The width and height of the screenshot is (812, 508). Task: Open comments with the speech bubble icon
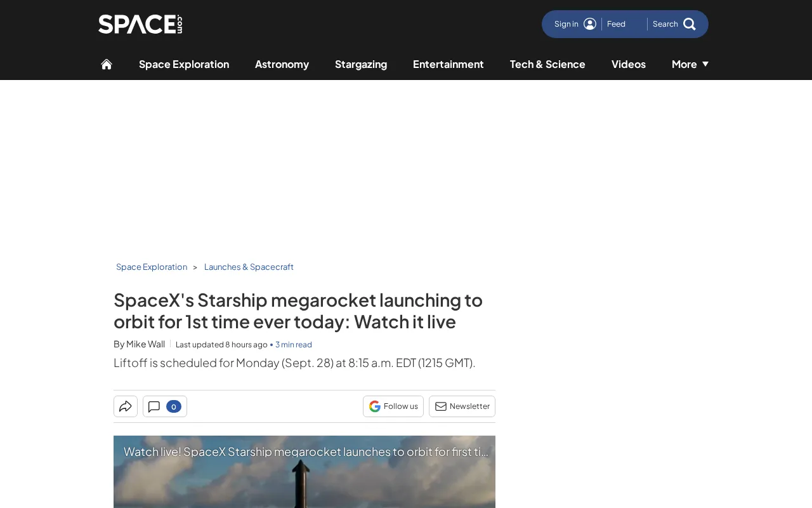[154, 406]
